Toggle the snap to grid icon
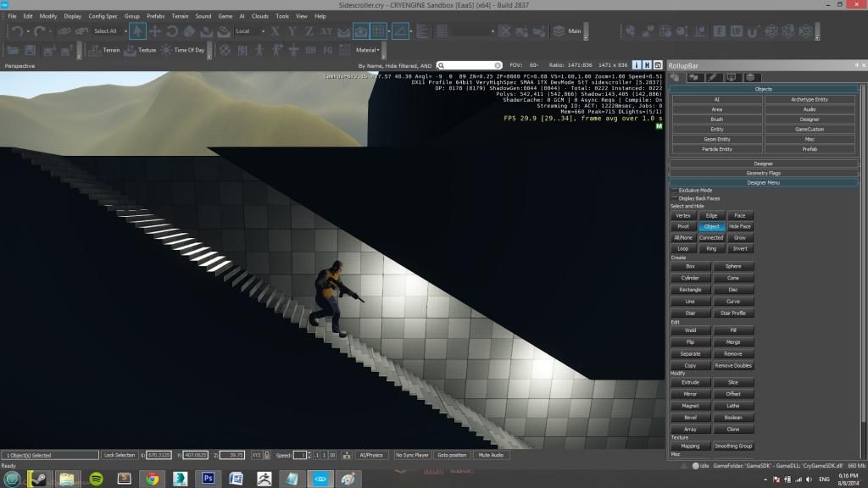Image resolution: width=868 pixels, height=488 pixels. [x=379, y=31]
